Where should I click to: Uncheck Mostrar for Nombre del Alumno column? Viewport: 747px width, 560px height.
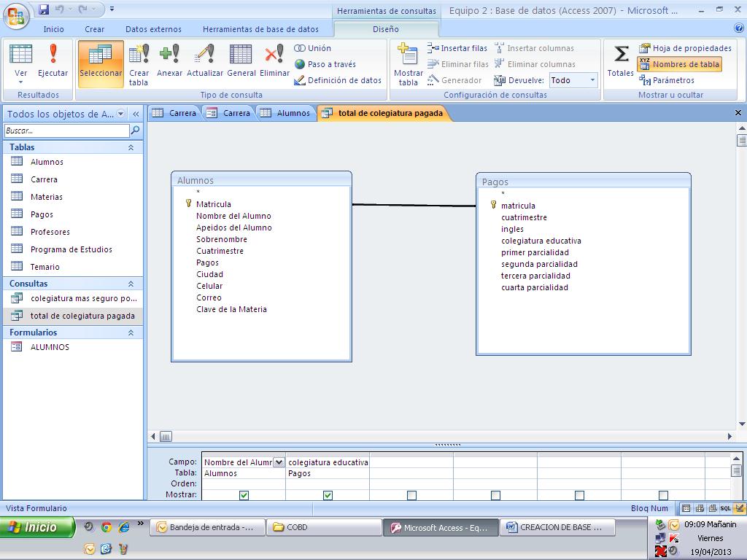tap(244, 495)
